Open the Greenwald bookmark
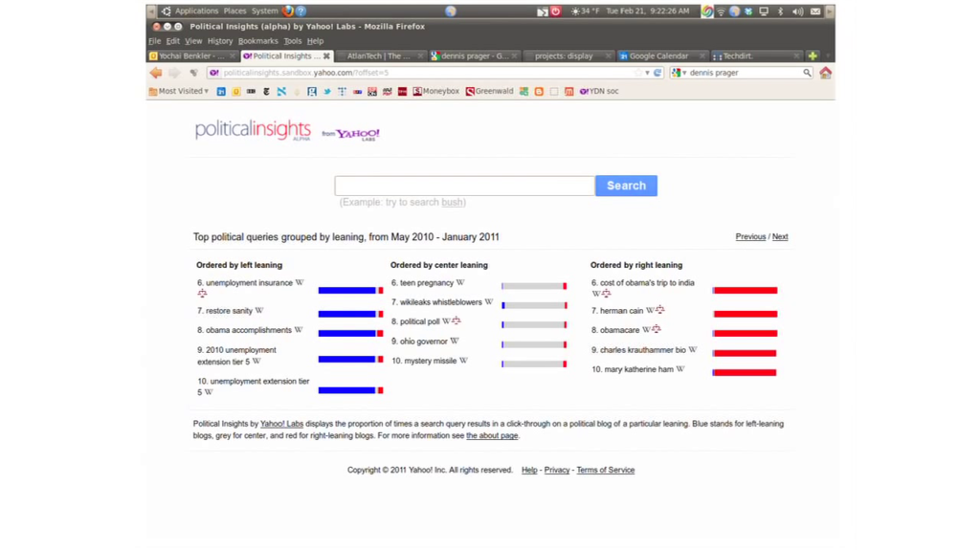 pos(489,91)
